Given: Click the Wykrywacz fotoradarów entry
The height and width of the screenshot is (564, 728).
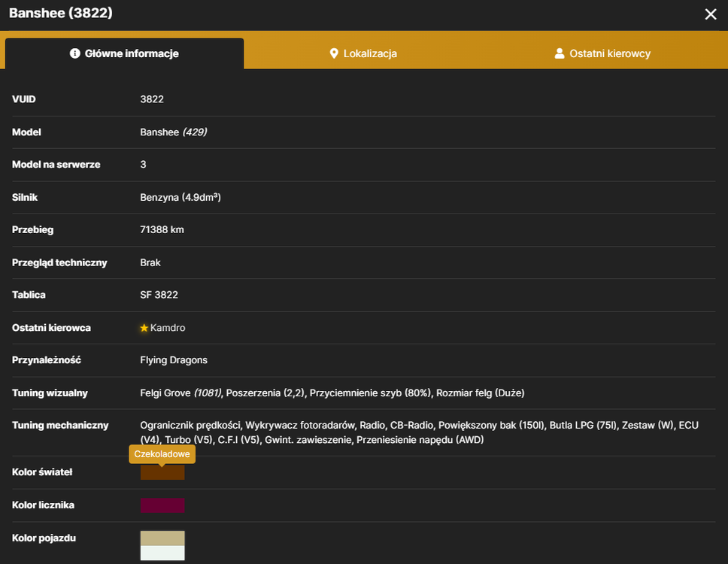Looking at the screenshot, I should point(300,425).
